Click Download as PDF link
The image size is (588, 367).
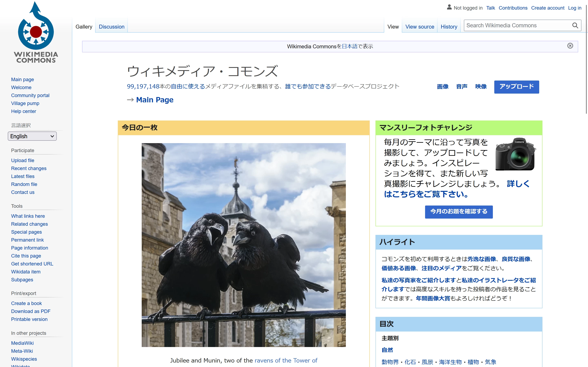tap(31, 311)
